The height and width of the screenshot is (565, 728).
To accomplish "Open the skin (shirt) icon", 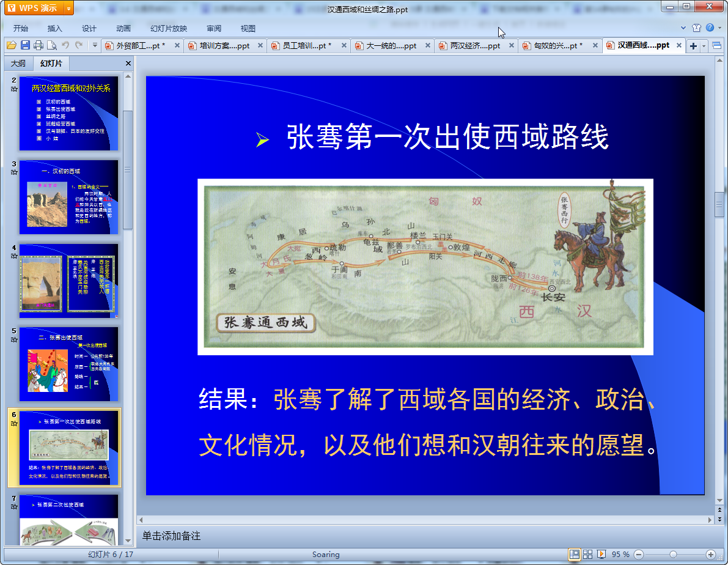I will coord(696,28).
